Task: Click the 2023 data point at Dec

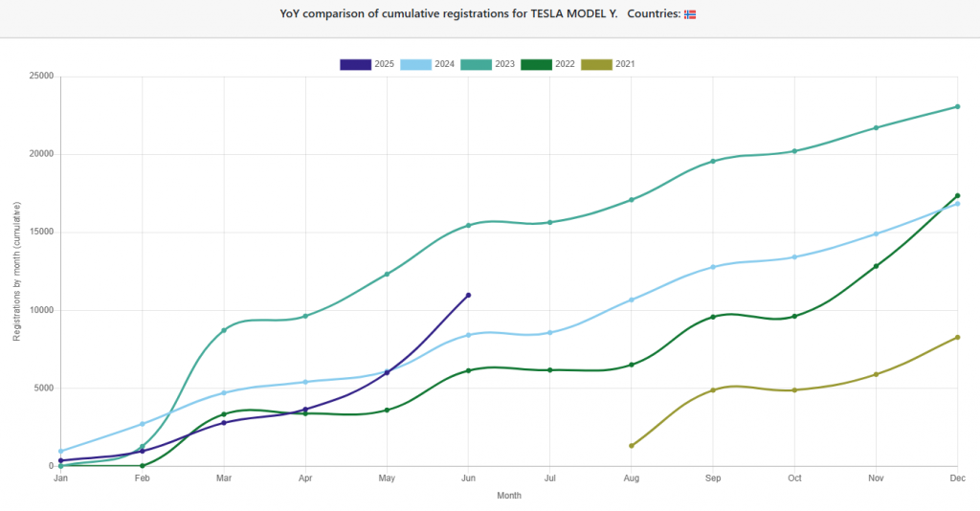Action: [957, 107]
